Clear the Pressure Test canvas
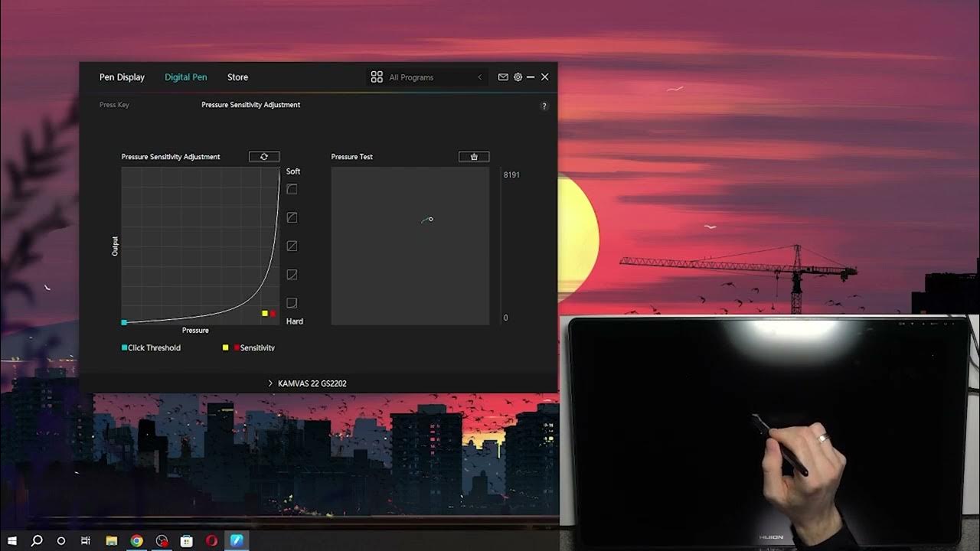This screenshot has width=980, height=551. point(474,156)
